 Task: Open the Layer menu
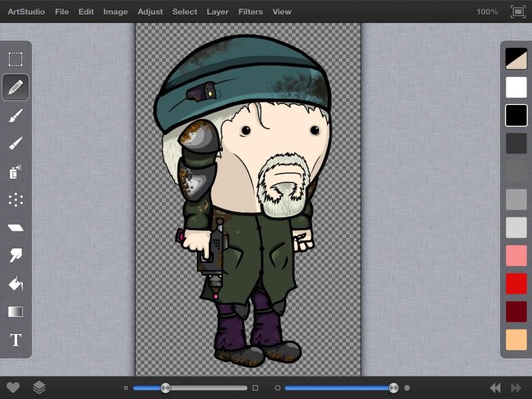[217, 12]
